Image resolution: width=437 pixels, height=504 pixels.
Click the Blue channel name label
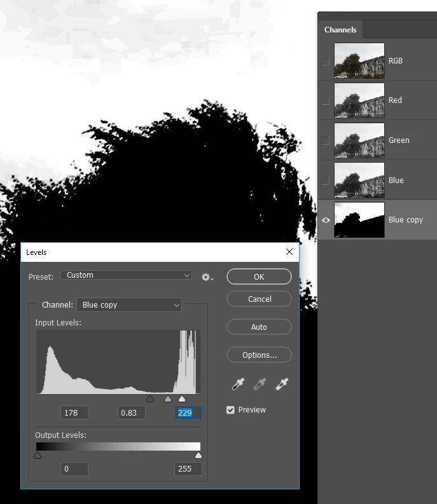[x=396, y=180]
